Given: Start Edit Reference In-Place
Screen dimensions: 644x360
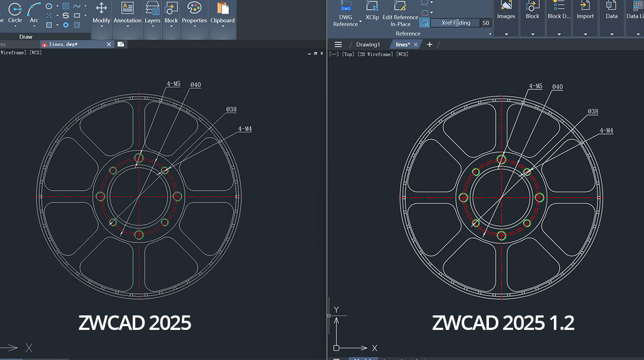Looking at the screenshot, I should pos(400,13).
